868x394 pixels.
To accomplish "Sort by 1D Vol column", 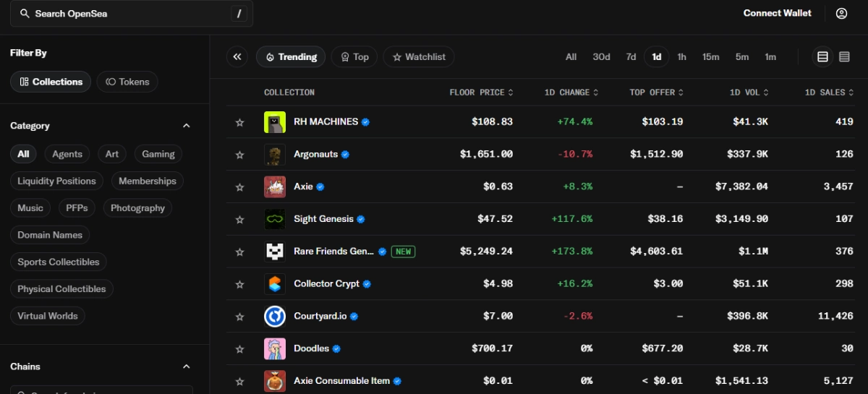I will pyautogui.click(x=749, y=93).
